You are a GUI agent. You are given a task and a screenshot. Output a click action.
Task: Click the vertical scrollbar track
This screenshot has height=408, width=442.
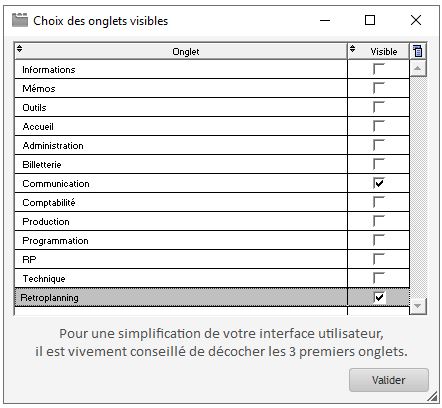click(x=418, y=187)
